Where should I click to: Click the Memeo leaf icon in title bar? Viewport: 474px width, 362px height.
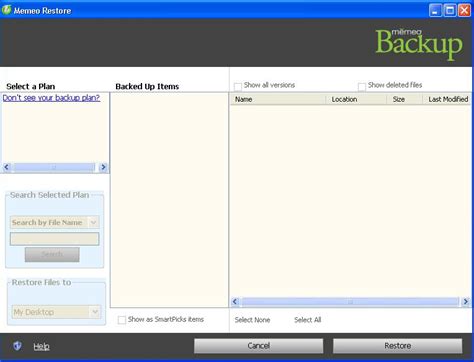[6, 10]
